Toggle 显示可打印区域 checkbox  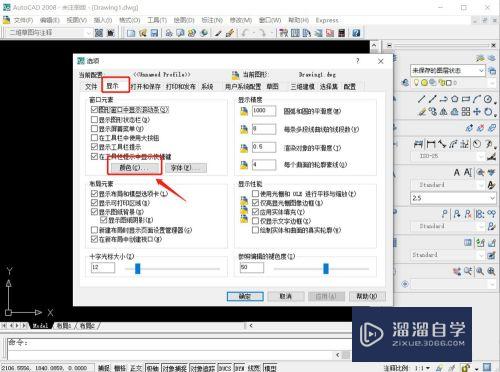pos(94,203)
